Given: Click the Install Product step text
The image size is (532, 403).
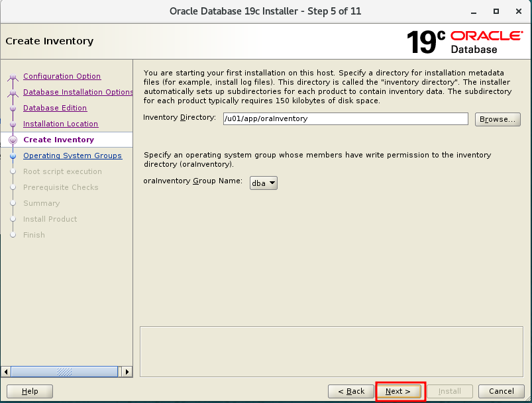Looking at the screenshot, I should pos(50,219).
